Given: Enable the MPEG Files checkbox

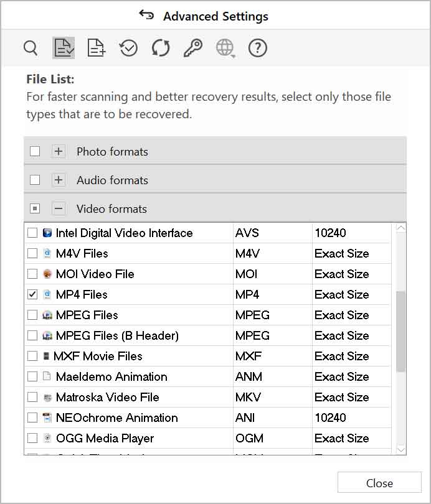Looking at the screenshot, I should click(32, 315).
